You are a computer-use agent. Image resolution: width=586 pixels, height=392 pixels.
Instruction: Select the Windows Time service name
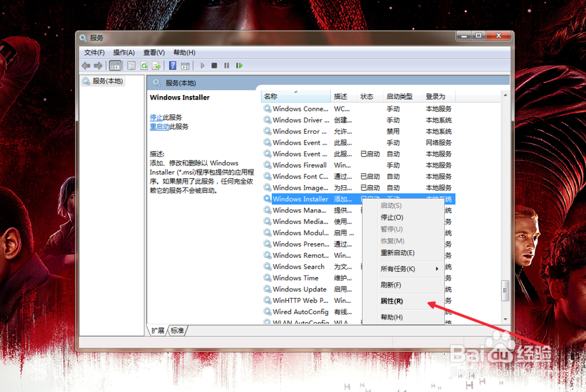coord(295,278)
